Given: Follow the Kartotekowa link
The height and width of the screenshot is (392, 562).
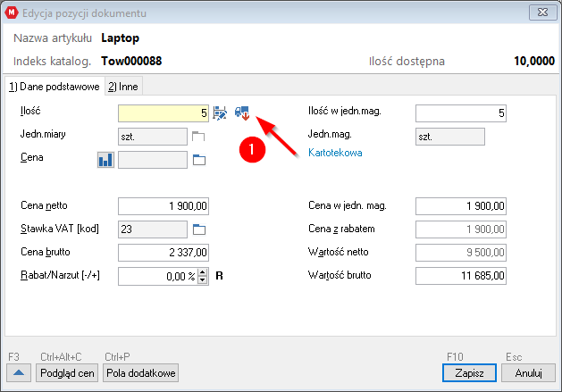Looking at the screenshot, I should [335, 153].
